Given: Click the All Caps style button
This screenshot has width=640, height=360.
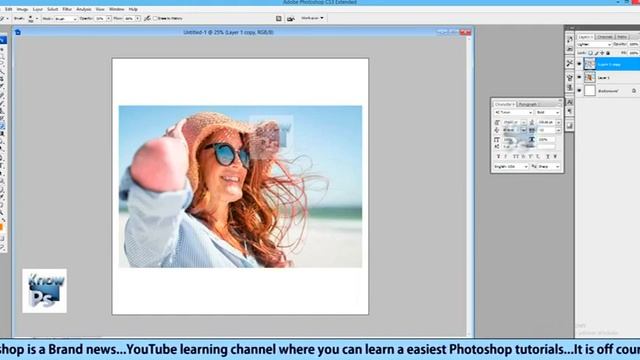Looking at the screenshot, I should tap(516, 156).
